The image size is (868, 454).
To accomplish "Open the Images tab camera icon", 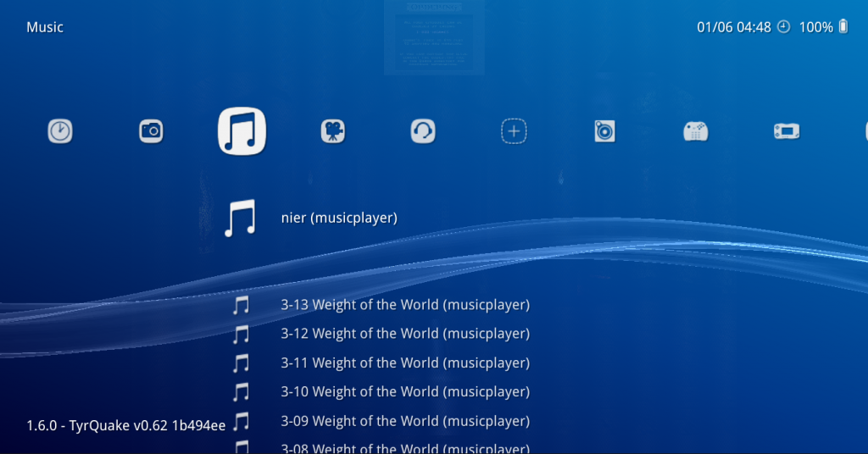I will 151,131.
